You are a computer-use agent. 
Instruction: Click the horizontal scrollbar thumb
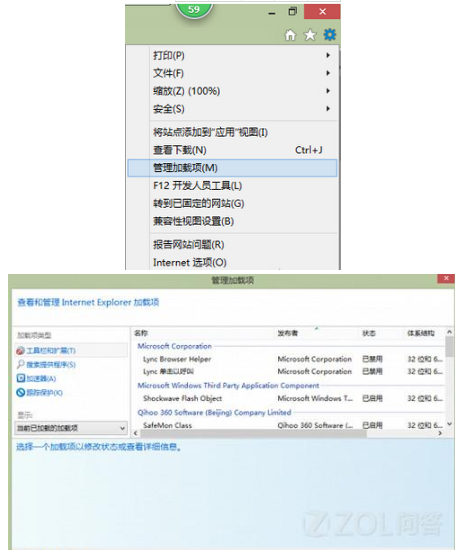[x=254, y=434]
